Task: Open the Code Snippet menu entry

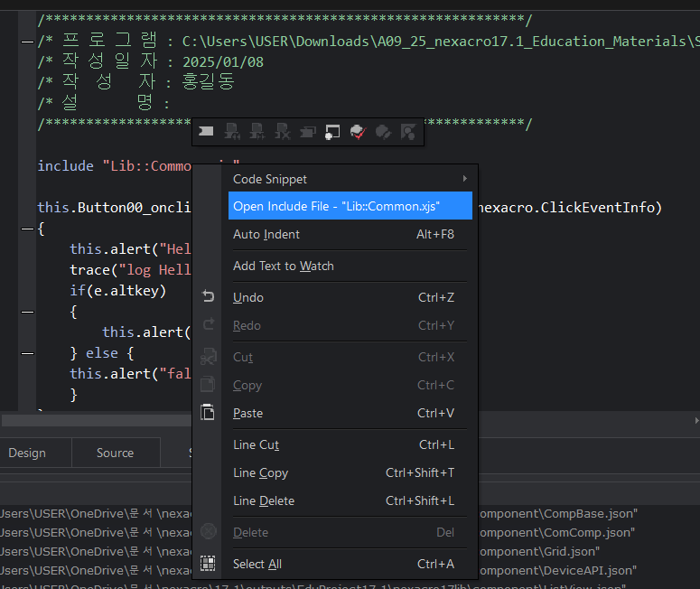Action: 350,179
